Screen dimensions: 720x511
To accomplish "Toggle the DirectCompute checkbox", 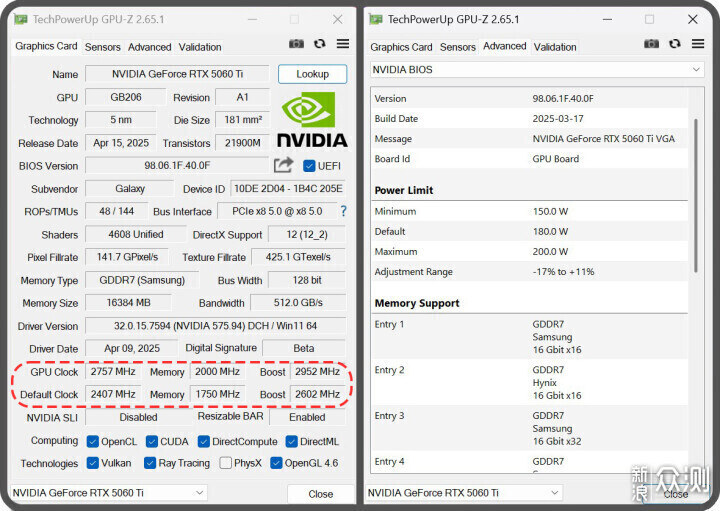I will click(204, 442).
